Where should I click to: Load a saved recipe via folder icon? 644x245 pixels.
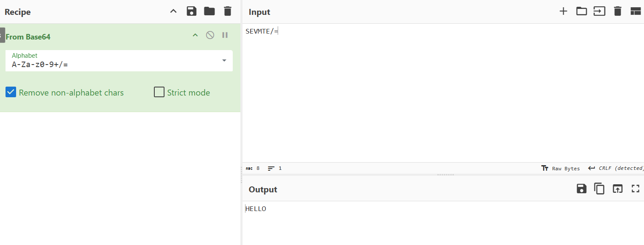coord(209,11)
